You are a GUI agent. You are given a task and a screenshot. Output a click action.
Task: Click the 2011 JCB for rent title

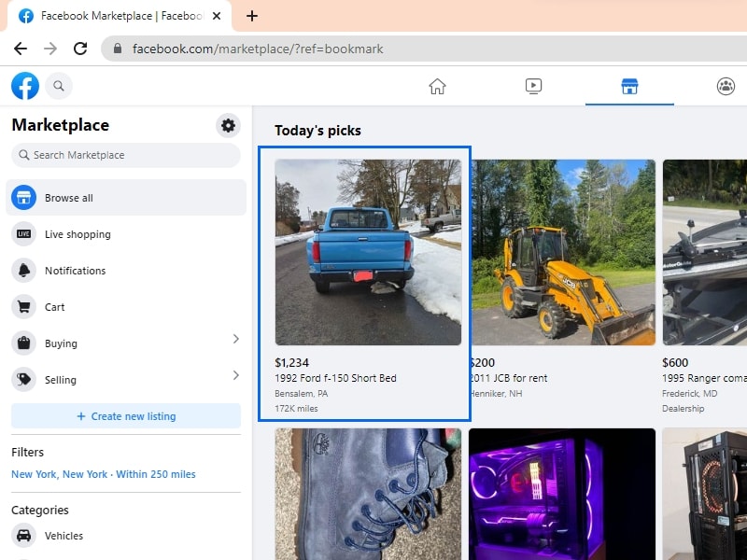(509, 378)
